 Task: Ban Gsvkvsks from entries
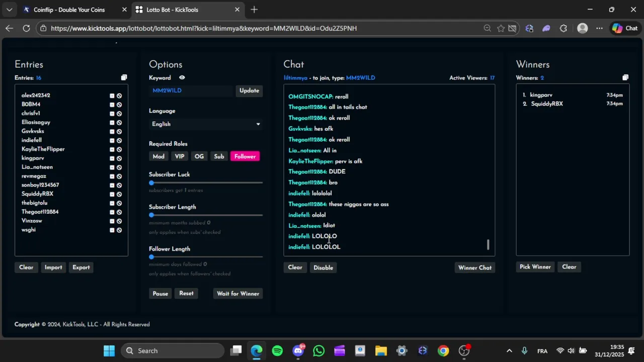(119, 132)
